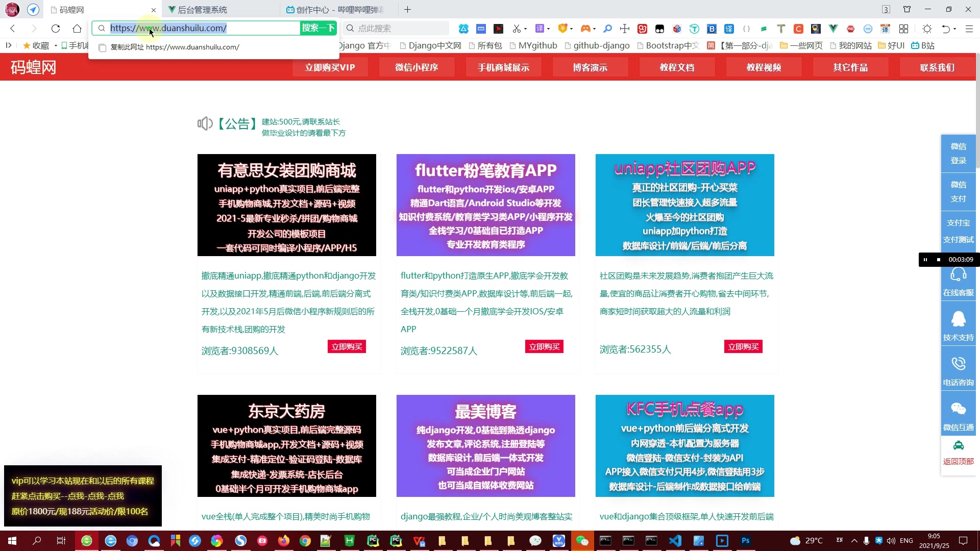The height and width of the screenshot is (551, 980).
Task: Expand the shield wallet extension dropdown
Action: [x=571, y=29]
